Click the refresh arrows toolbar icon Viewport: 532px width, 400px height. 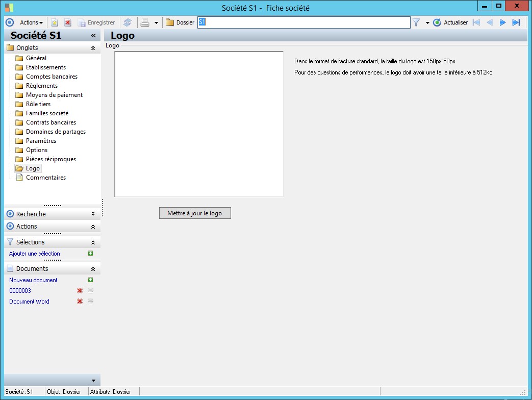pyautogui.click(x=128, y=22)
